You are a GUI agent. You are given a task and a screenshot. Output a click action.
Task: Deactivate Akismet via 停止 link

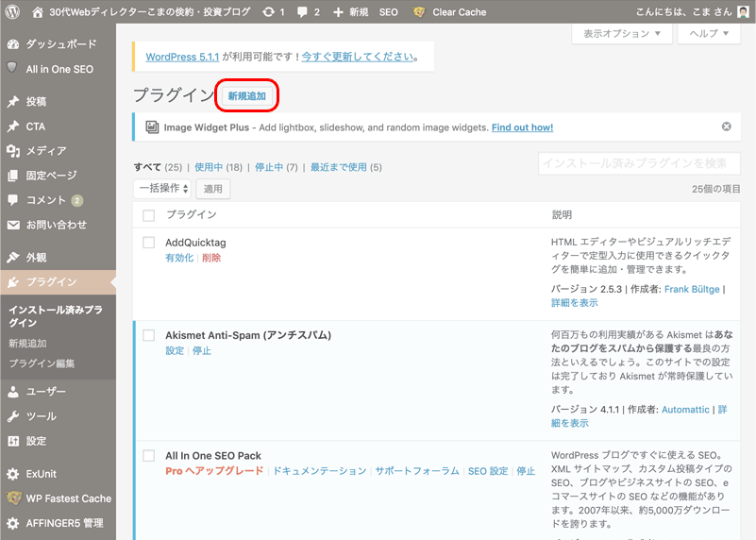click(202, 350)
